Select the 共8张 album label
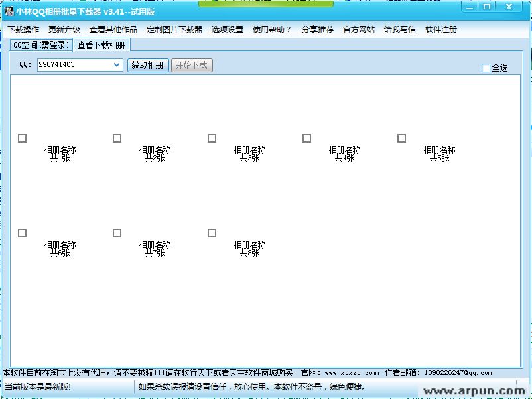Image resolution: width=532 pixels, height=399 pixels. click(x=249, y=249)
